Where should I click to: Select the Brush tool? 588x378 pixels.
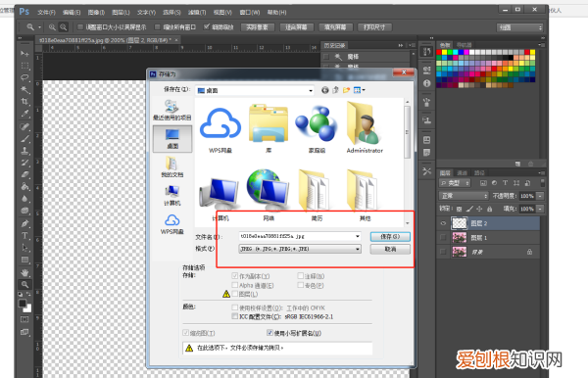point(24,139)
